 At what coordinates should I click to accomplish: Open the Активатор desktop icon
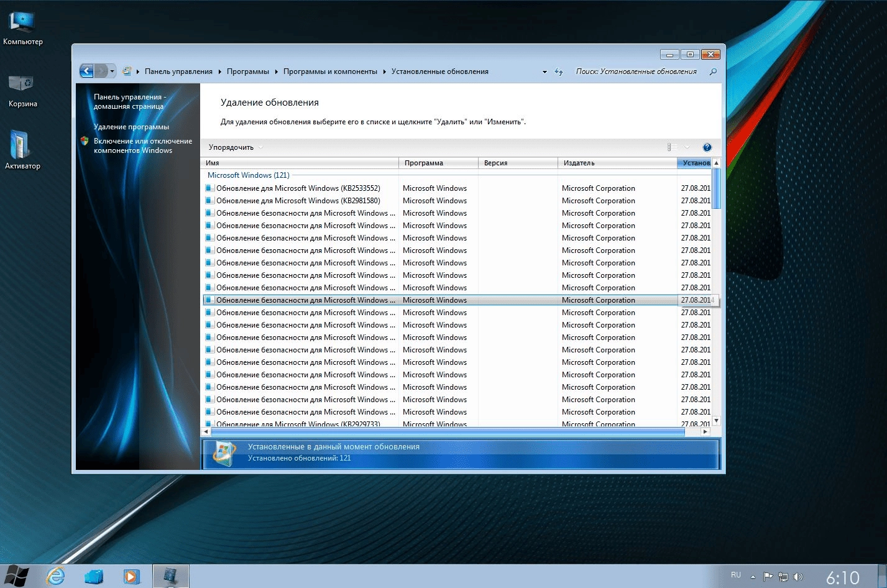tap(22, 150)
